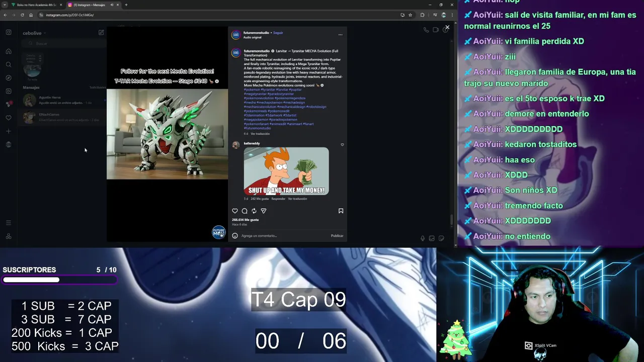The height and width of the screenshot is (362, 644).
Task: Select the Instagram Mensajes browser tab
Action: [94, 5]
